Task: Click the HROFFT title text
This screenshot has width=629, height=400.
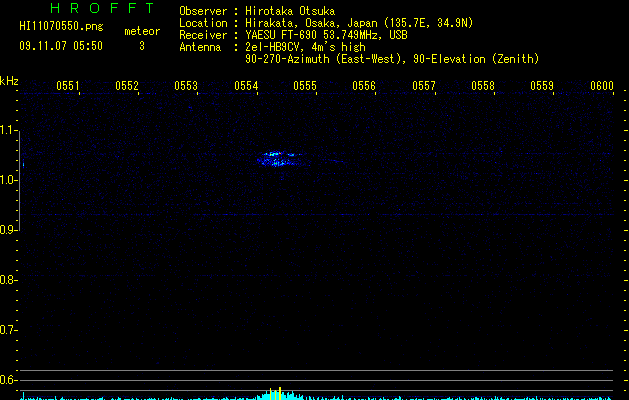Action: 102,8
